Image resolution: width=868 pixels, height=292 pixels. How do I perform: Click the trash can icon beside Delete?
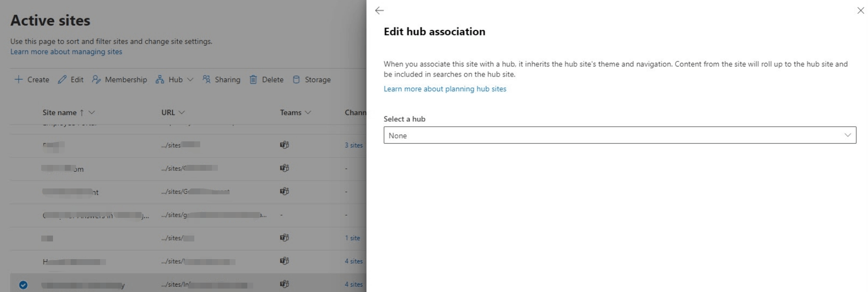click(x=253, y=80)
